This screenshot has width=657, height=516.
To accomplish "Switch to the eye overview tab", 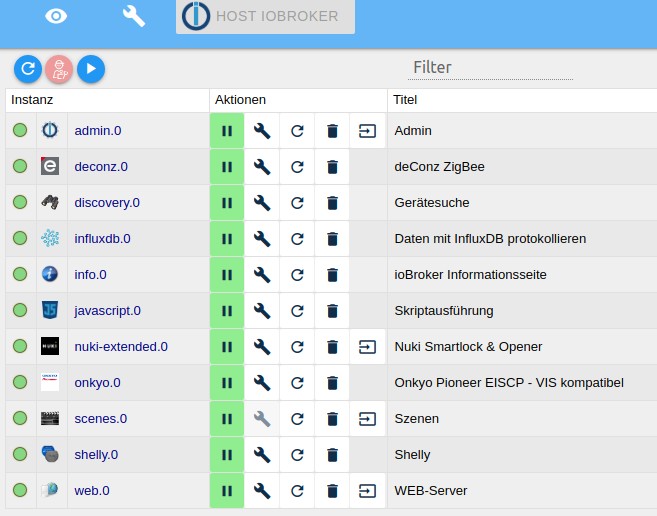I will [x=57, y=16].
